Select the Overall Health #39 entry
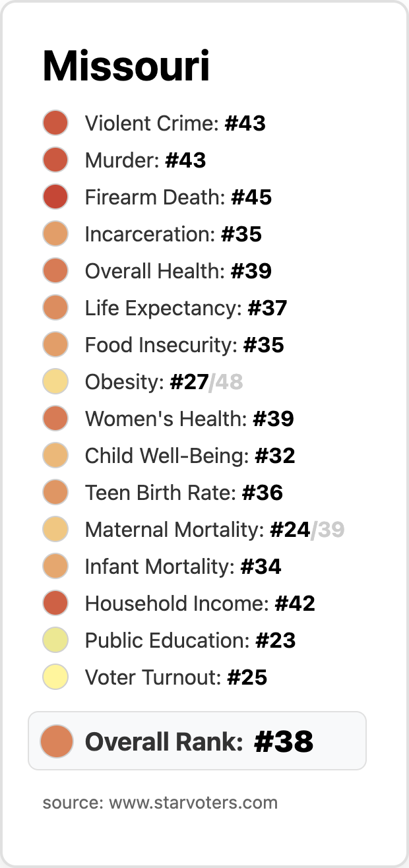Viewport: 409px width, 868px height. 178,271
